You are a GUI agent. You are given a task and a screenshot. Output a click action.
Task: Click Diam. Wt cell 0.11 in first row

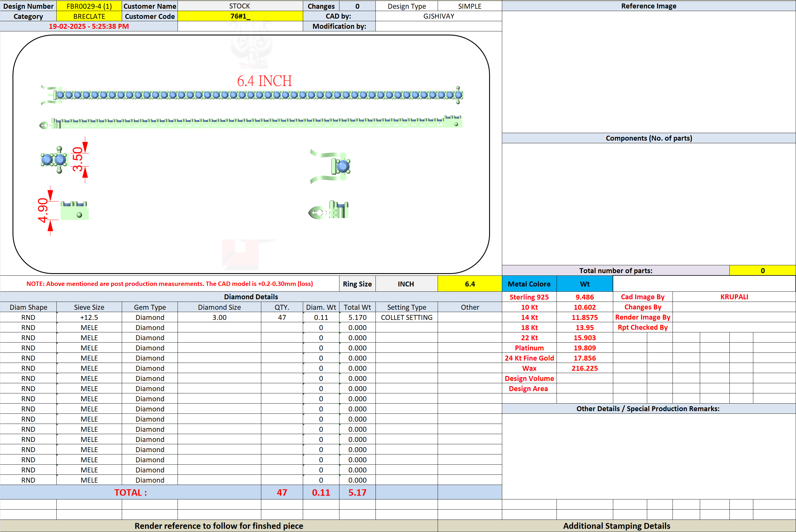[x=321, y=317]
